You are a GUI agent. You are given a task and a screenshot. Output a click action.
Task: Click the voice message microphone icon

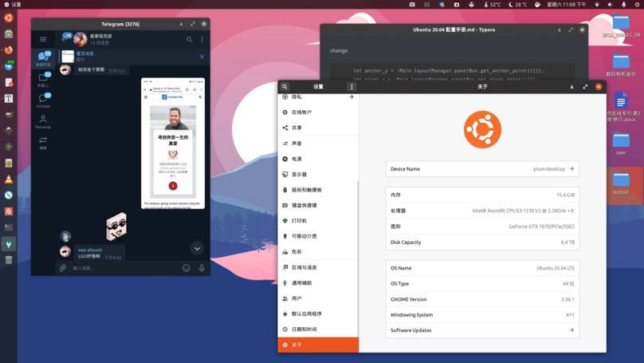coord(202,268)
